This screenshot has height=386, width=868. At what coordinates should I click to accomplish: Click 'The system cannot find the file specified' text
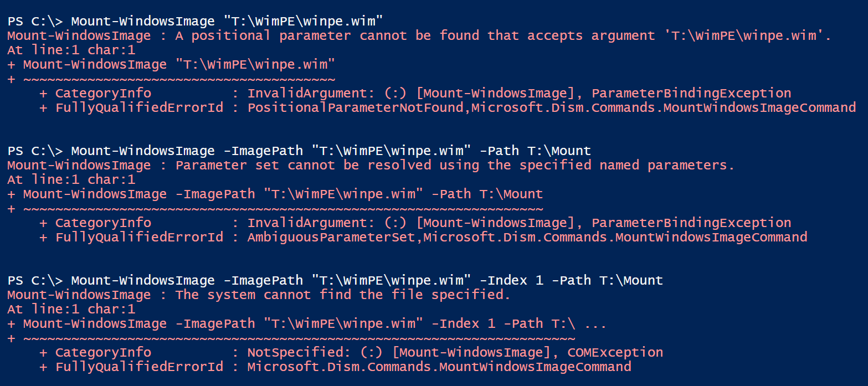coord(342,295)
